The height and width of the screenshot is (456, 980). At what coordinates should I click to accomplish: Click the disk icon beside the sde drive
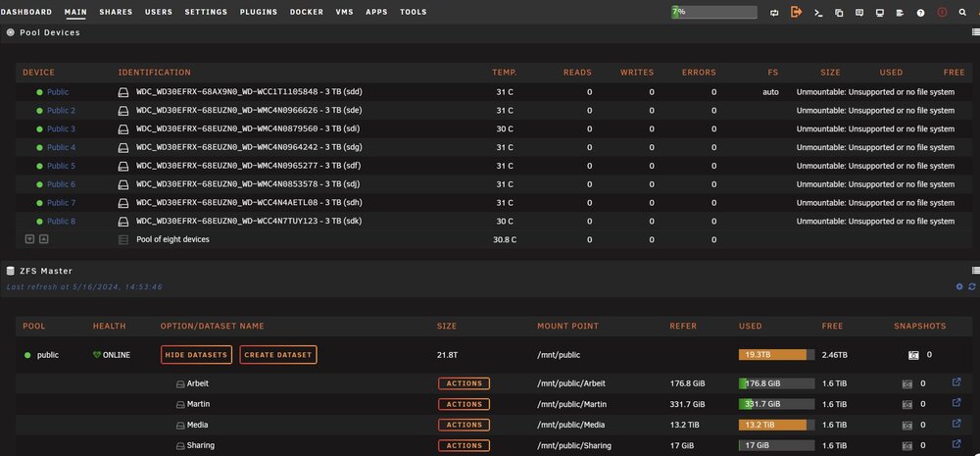pyautogui.click(x=123, y=111)
